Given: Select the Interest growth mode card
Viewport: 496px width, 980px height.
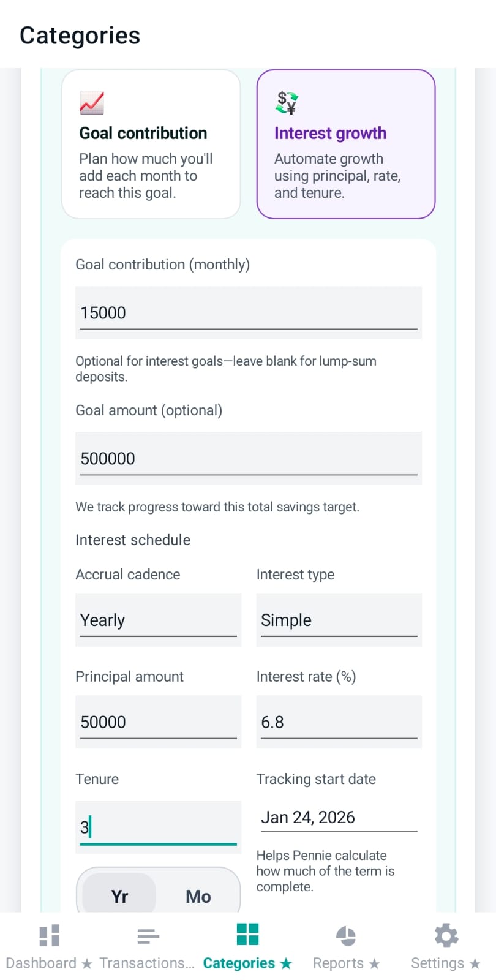Looking at the screenshot, I should [x=345, y=143].
